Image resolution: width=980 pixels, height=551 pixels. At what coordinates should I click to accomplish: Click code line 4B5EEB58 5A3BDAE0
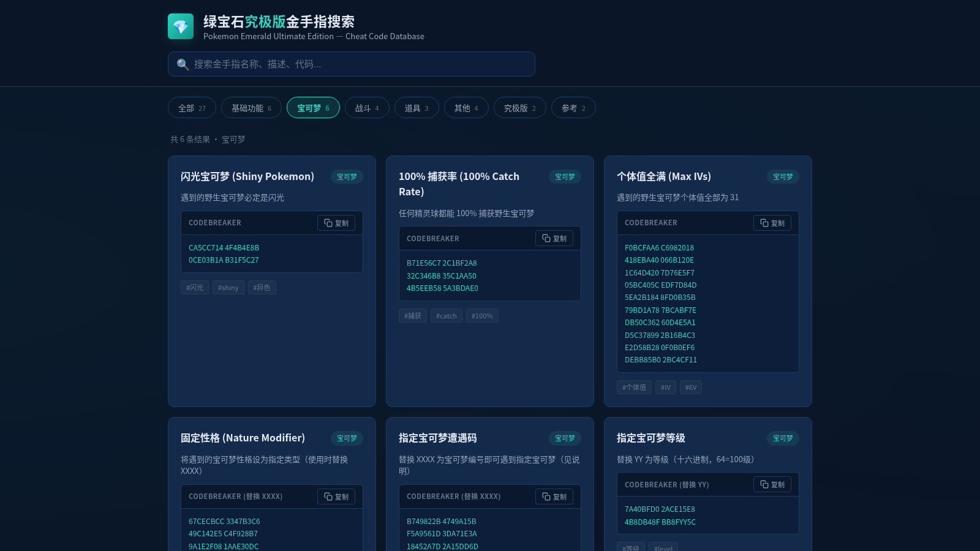[442, 288]
